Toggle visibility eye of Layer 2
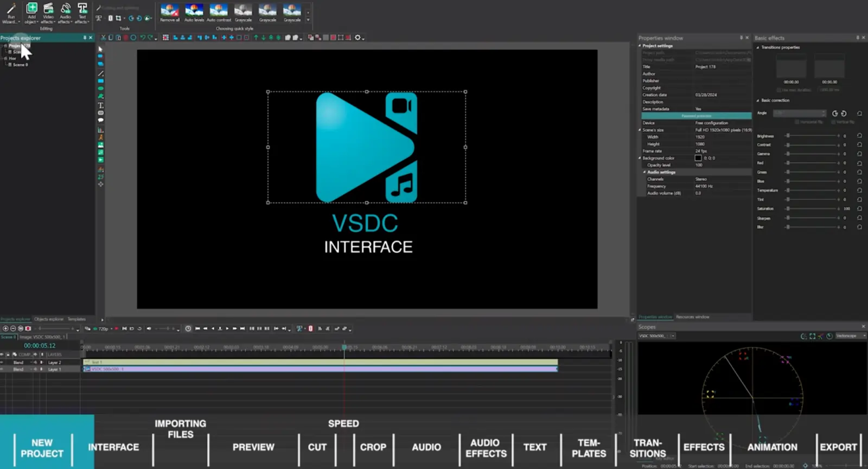This screenshot has height=469, width=868. pyautogui.click(x=2, y=362)
